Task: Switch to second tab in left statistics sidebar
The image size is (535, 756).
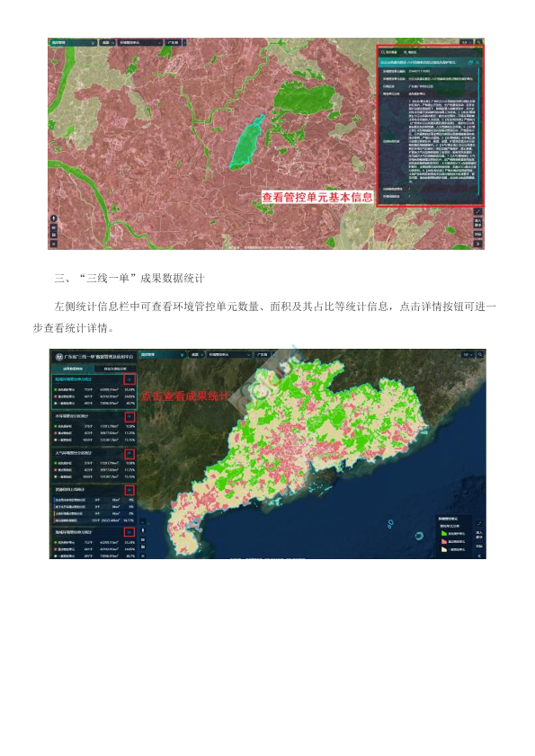Action: pyautogui.click(x=115, y=369)
